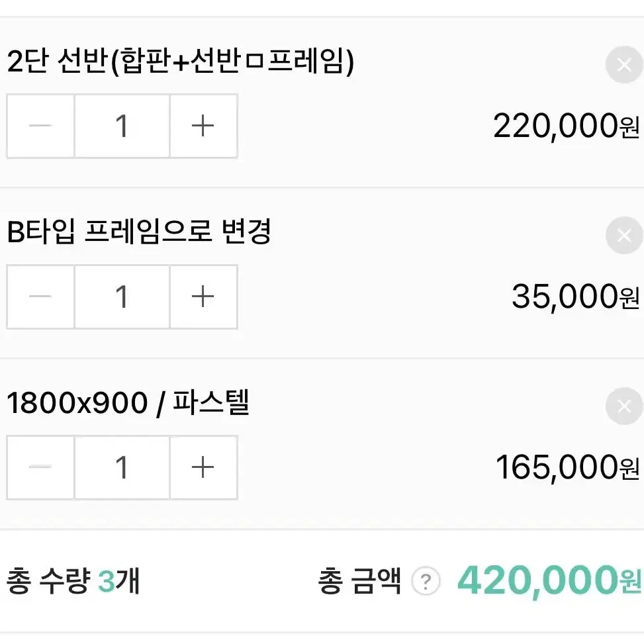
Task: Click the 35,000원 price
Action: [575, 297]
